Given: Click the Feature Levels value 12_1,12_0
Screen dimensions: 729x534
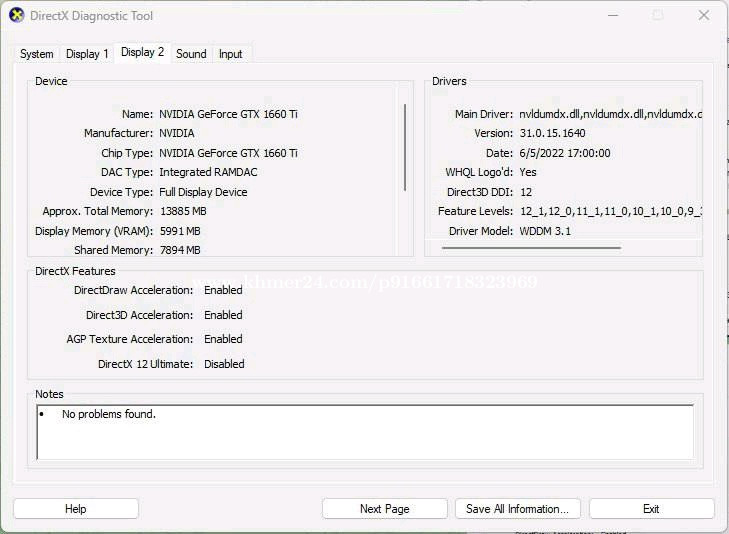Looking at the screenshot, I should (x=610, y=211).
